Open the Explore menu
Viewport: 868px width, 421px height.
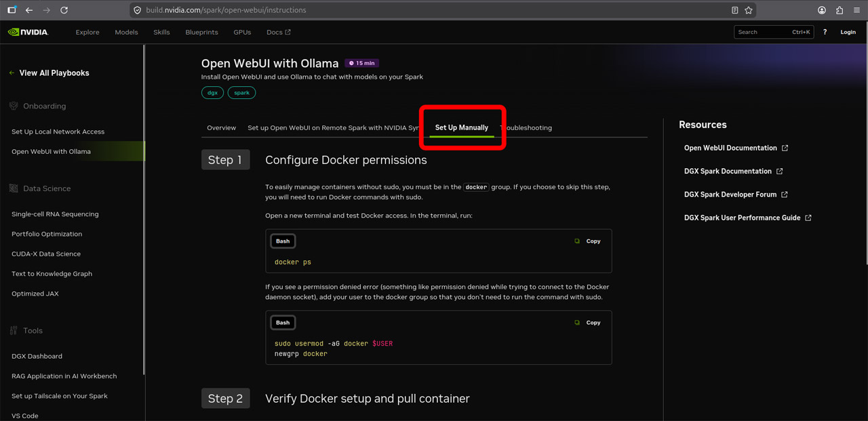(87, 32)
